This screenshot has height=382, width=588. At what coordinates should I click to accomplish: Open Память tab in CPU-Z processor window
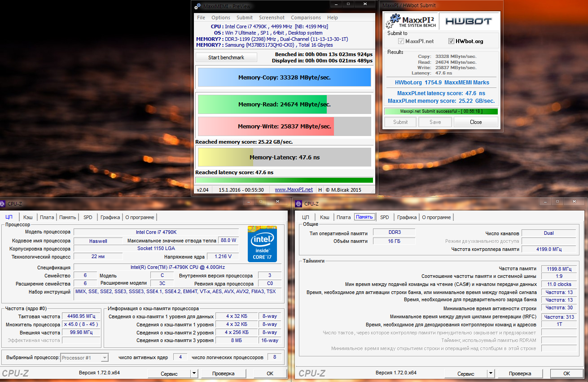(x=68, y=217)
